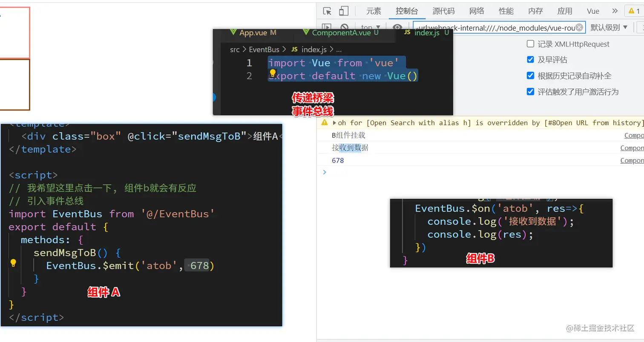Click the "export default {" line in Component A
Viewport: 644px width, 342px height.
click(x=59, y=227)
